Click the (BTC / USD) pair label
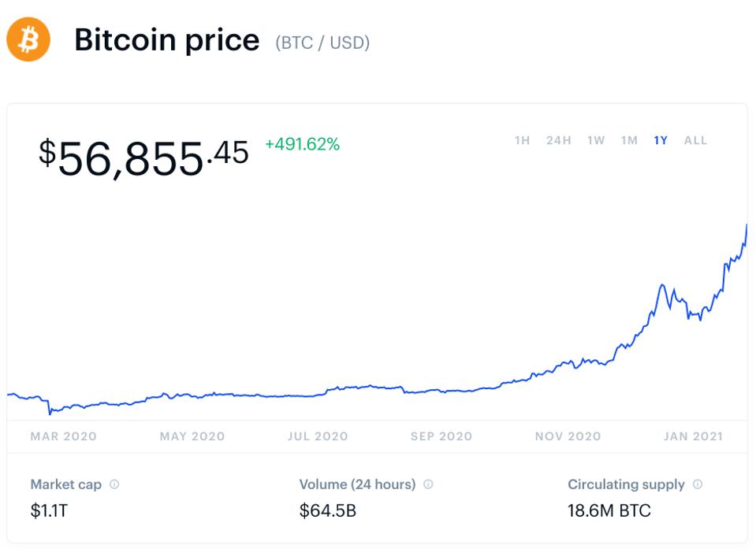756x549 pixels. coord(322,43)
